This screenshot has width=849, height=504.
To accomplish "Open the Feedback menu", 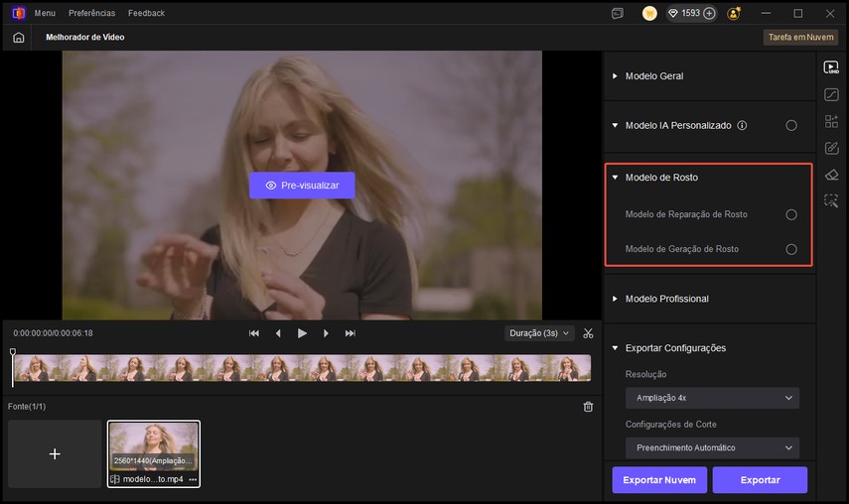I will pyautogui.click(x=146, y=13).
